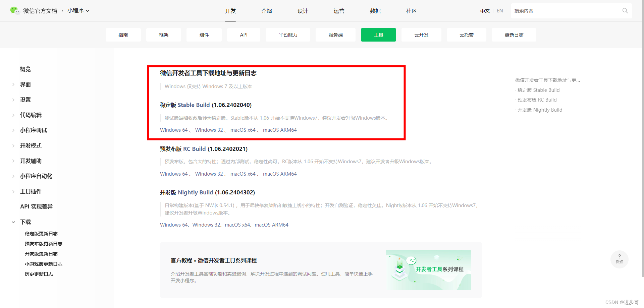
Task: Switch language to EN
Action: point(500,11)
